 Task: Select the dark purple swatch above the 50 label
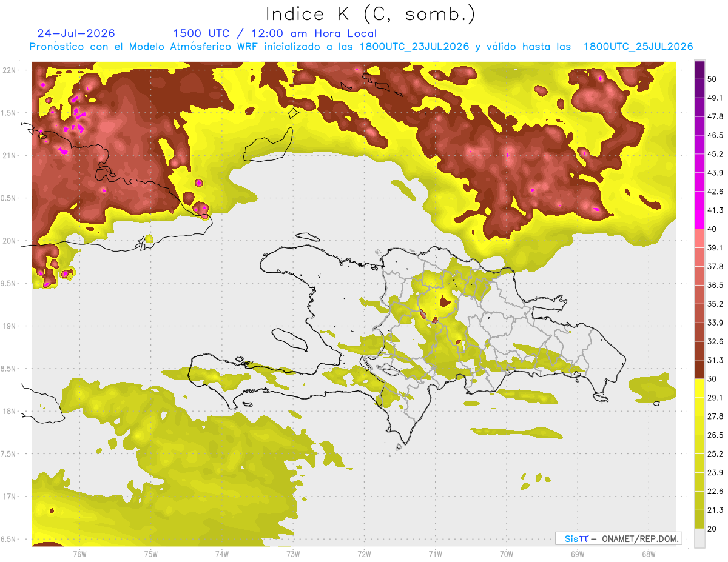pos(700,70)
